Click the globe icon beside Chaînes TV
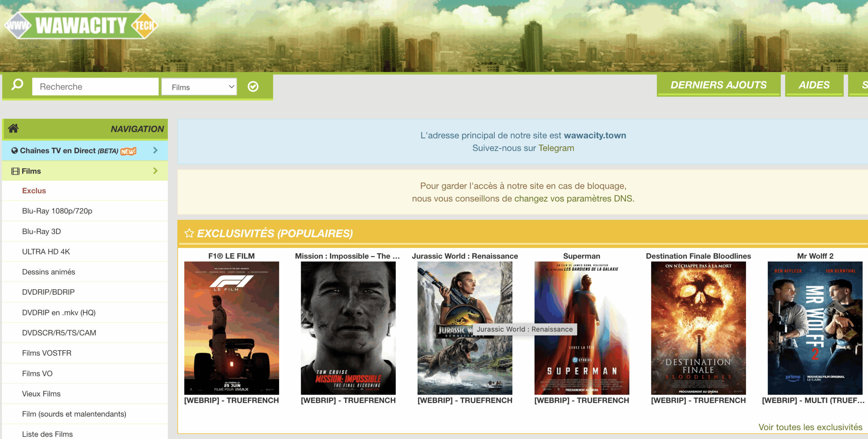868x439 pixels. (14, 151)
